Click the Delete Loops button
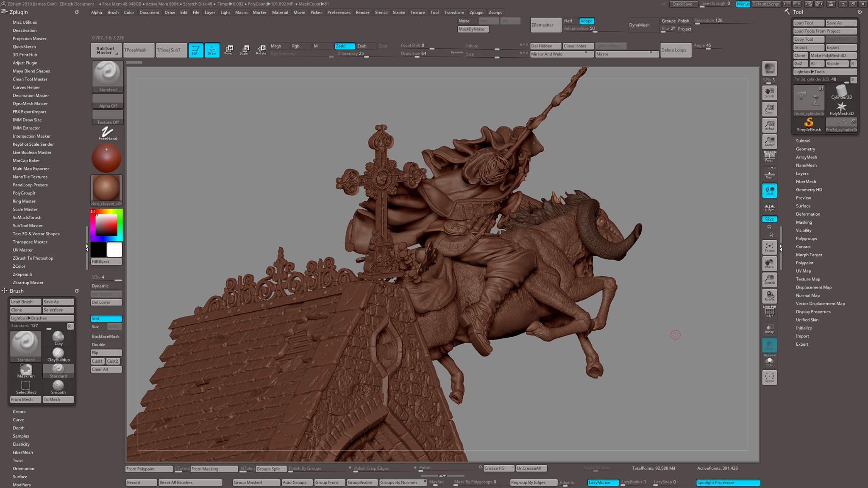This screenshot has height=488, width=868. [x=676, y=50]
